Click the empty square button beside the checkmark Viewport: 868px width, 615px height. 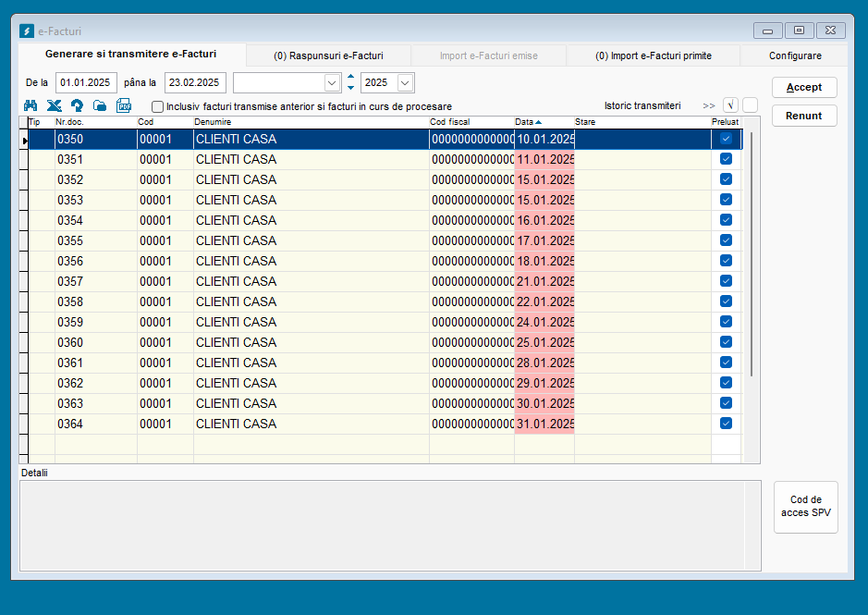point(750,105)
